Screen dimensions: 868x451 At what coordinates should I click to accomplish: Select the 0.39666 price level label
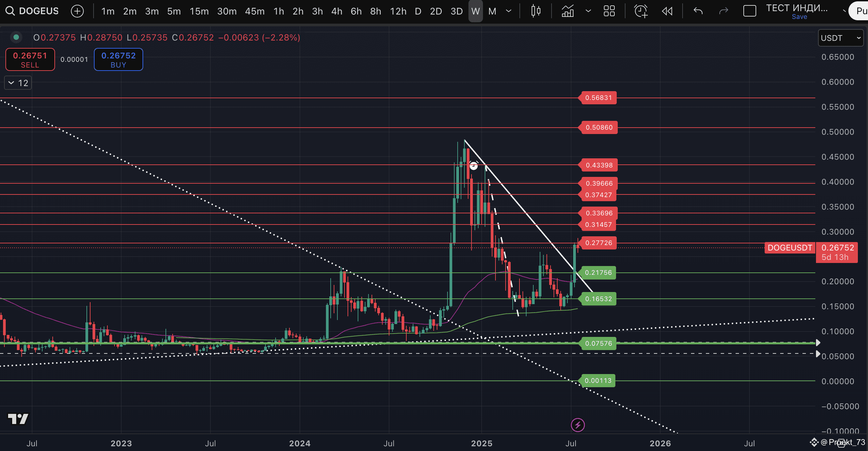(x=598, y=184)
